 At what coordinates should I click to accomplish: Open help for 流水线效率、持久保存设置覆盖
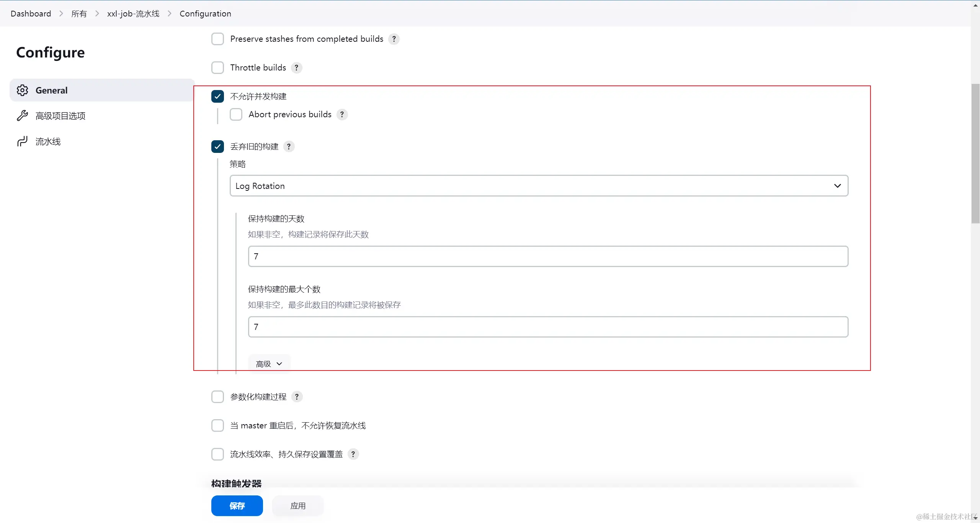pyautogui.click(x=353, y=454)
